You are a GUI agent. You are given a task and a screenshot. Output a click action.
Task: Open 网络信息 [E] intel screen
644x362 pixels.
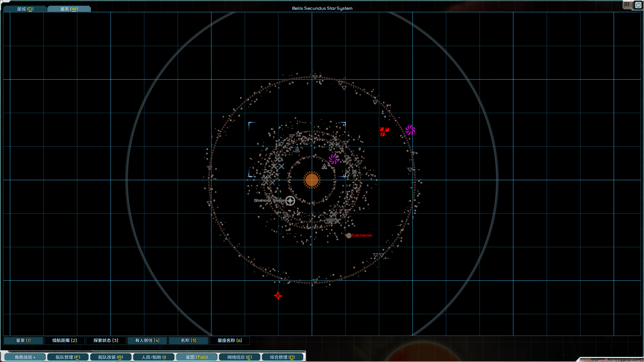(239, 357)
